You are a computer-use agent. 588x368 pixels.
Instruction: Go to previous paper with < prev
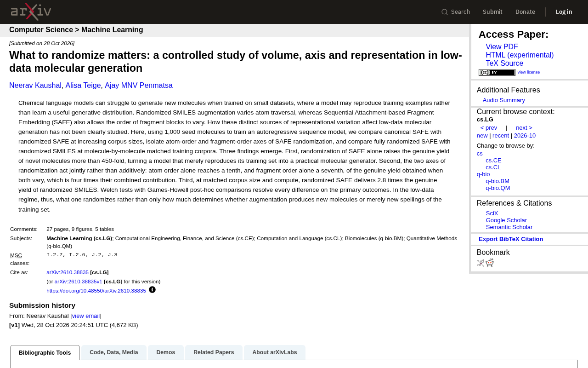click(x=489, y=128)
